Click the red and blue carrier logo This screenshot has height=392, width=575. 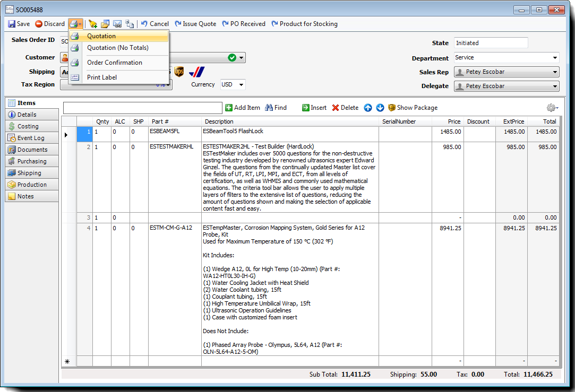pyautogui.click(x=196, y=72)
